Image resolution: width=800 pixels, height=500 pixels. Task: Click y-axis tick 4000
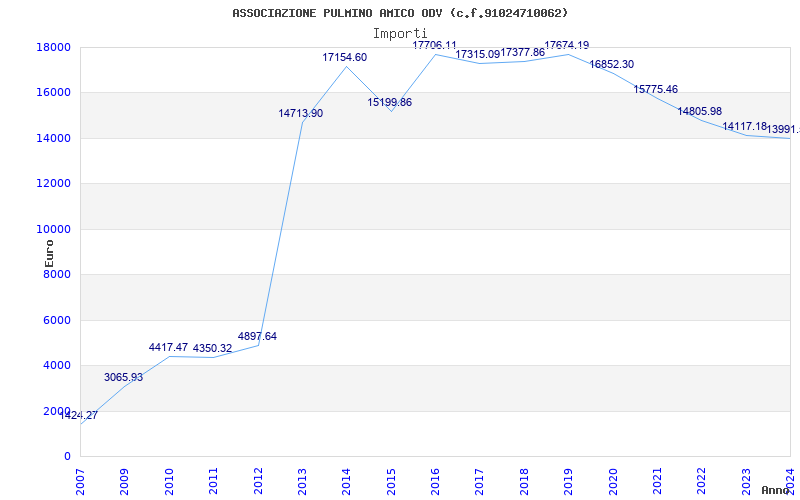tap(56, 366)
